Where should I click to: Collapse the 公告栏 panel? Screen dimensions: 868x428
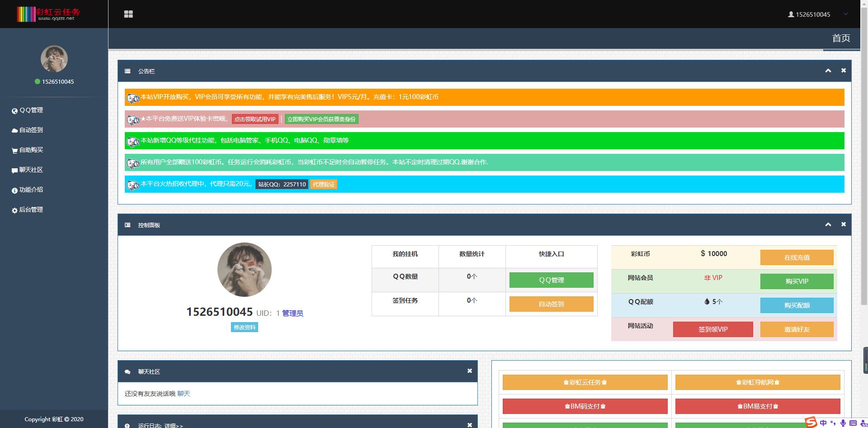coord(828,71)
